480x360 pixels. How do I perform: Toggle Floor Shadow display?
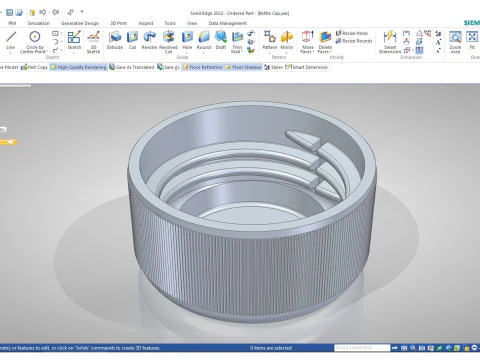click(243, 67)
